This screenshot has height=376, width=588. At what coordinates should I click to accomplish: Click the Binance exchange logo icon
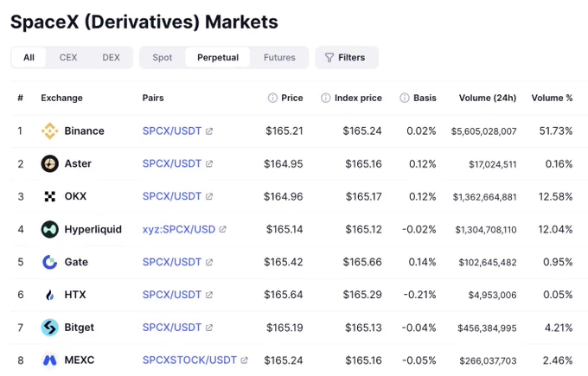click(x=49, y=131)
